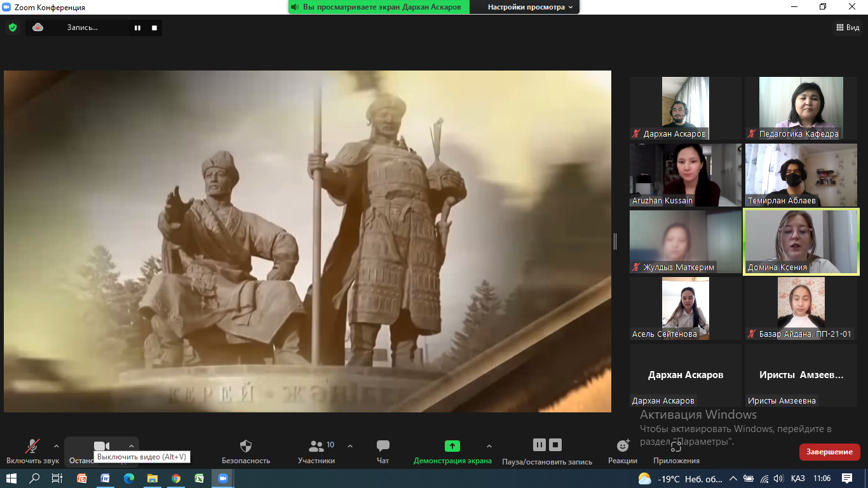This screenshot has height=488, width=868.
Task: Pause recording in the top recording bar
Action: pyautogui.click(x=137, y=28)
